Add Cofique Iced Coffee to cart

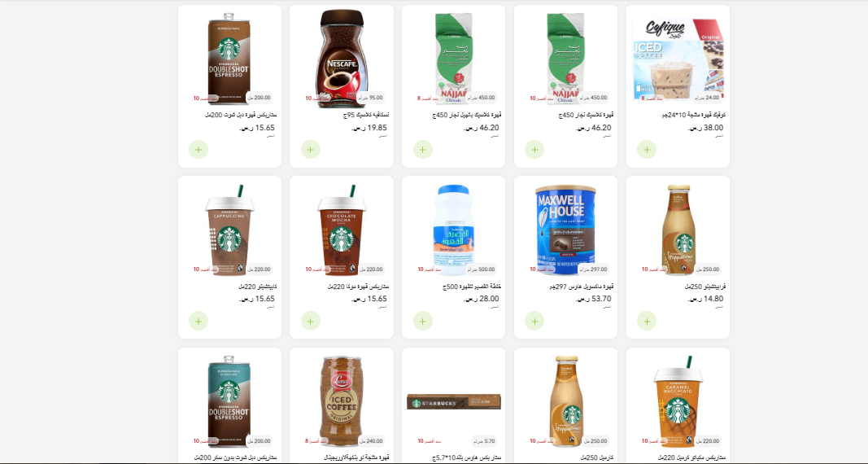(647, 150)
